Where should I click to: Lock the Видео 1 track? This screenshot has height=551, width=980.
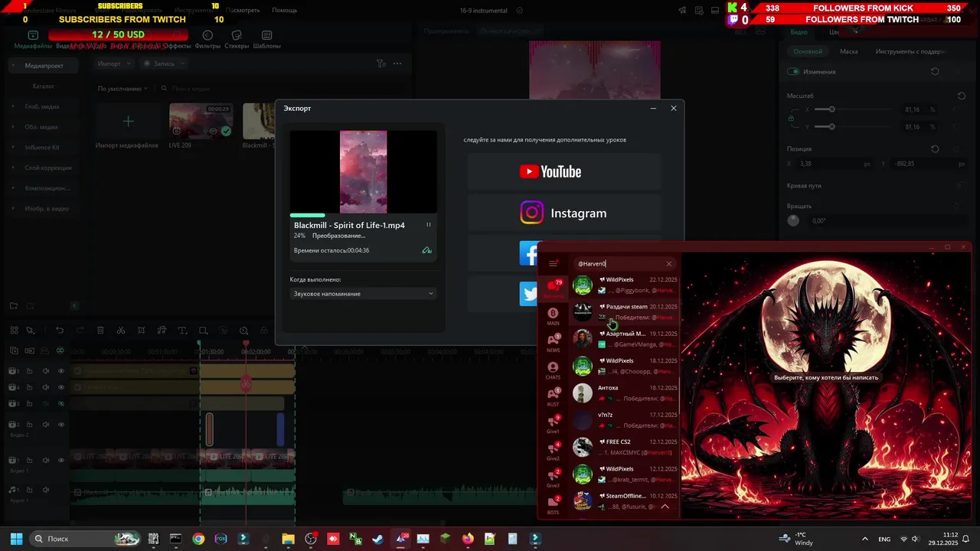[x=29, y=460]
